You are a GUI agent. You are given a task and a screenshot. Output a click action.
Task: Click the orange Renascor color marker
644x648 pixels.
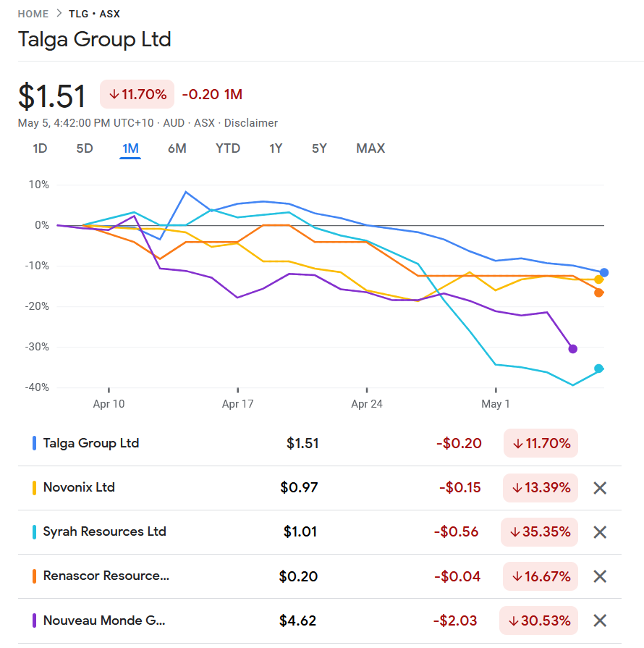pos(34,576)
